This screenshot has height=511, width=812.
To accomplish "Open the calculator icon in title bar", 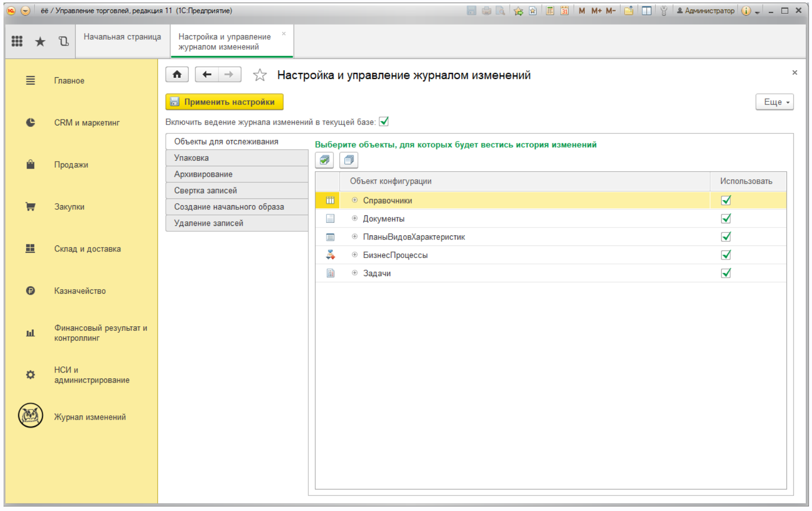I will tap(550, 11).
